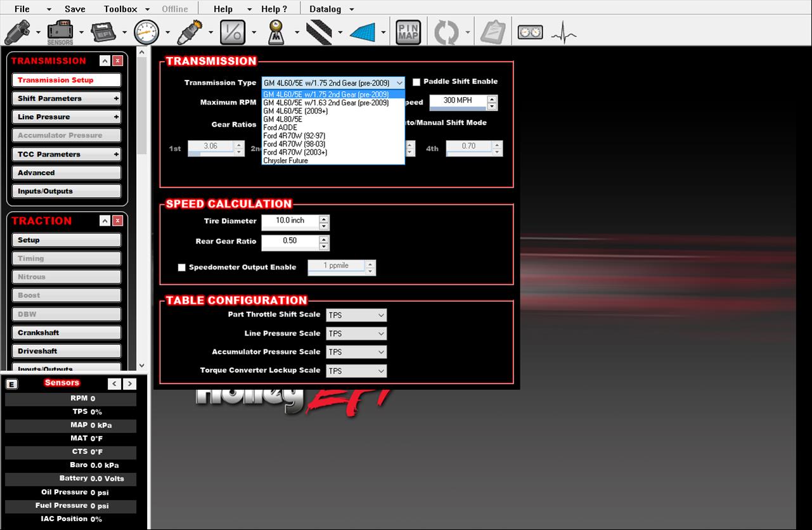Click down arrow on left sidebar scrollbar
The height and width of the screenshot is (530, 812).
[141, 366]
